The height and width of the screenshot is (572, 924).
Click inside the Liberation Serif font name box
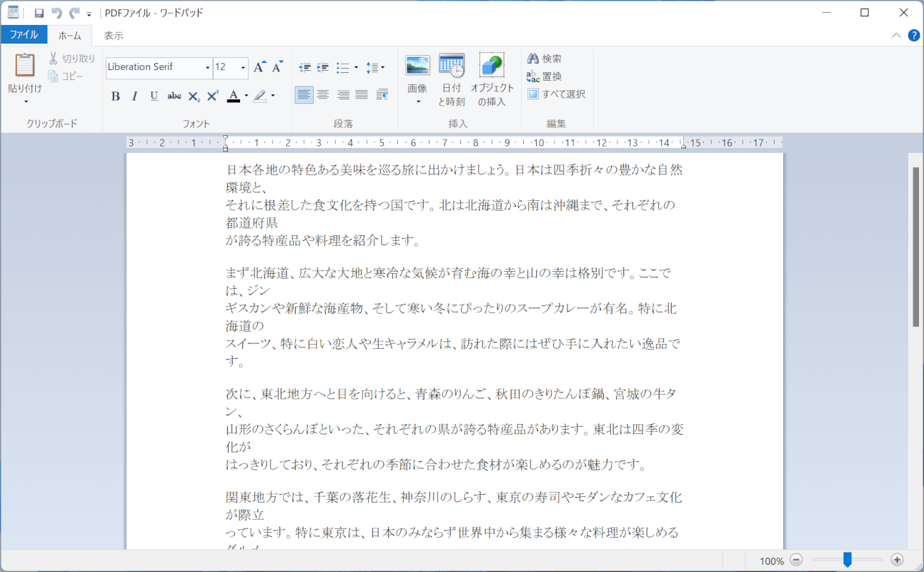click(x=154, y=67)
